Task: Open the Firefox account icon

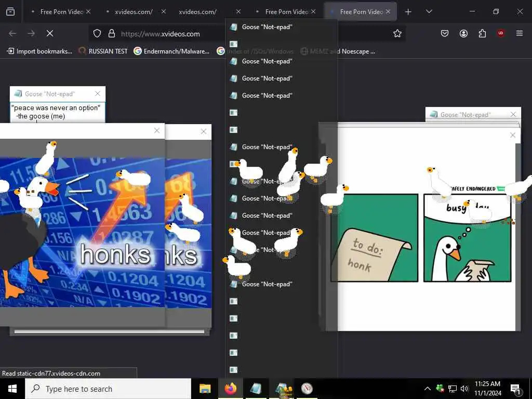Action: point(463,33)
